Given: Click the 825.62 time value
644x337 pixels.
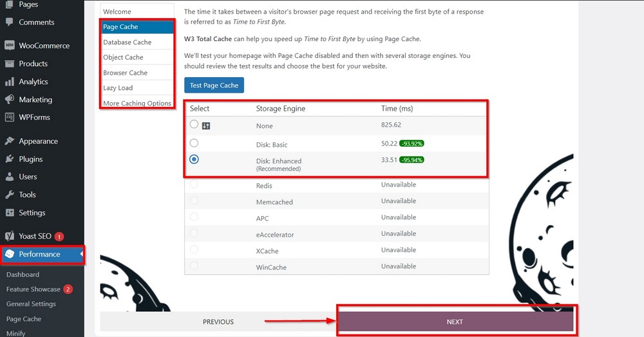Looking at the screenshot, I should [x=391, y=125].
